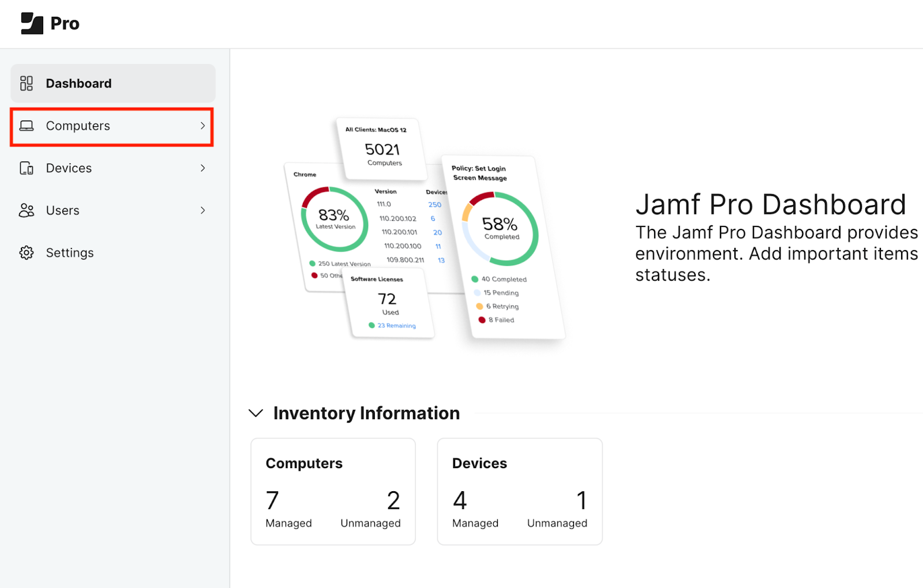Expand the Devices menu chevron
This screenshot has width=923, height=588.
click(x=202, y=168)
